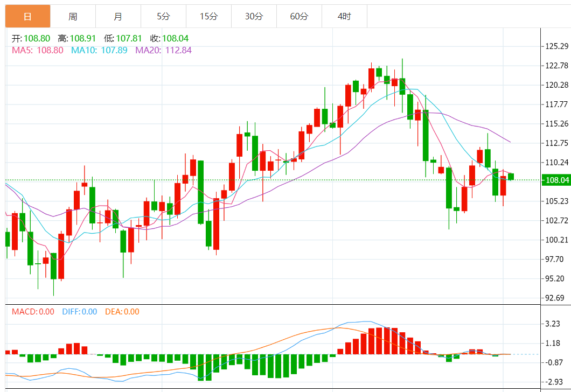Click the 122.78 price axis label
The height and width of the screenshot is (392, 571).
tap(557, 66)
